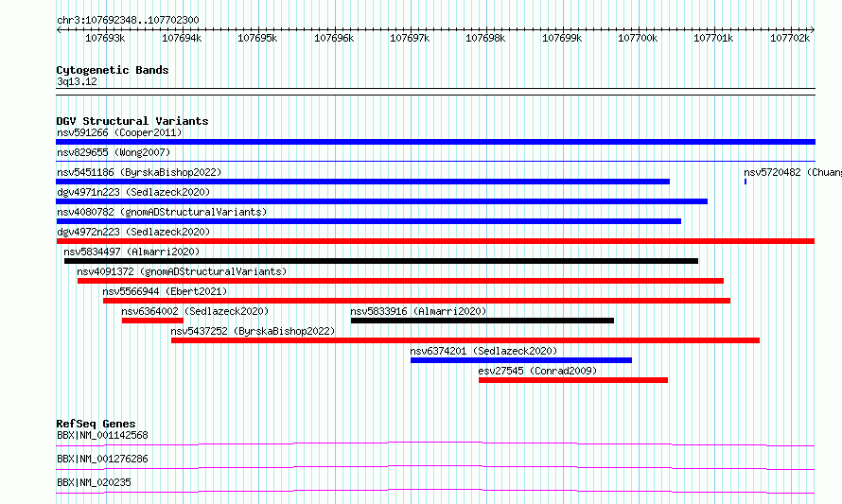Viewport: 842px width, 504px height.
Task: Click the short nsv6364002 red bar
Action: pyautogui.click(x=152, y=321)
